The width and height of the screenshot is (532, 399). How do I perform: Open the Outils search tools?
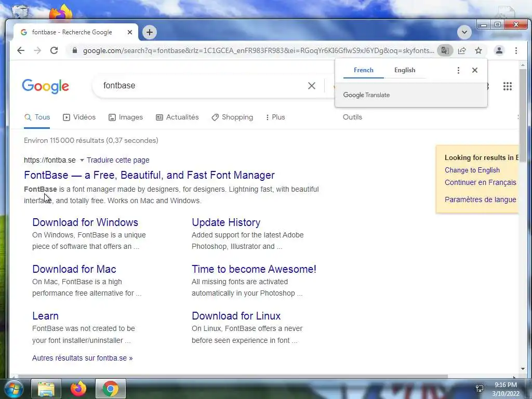pos(352,117)
